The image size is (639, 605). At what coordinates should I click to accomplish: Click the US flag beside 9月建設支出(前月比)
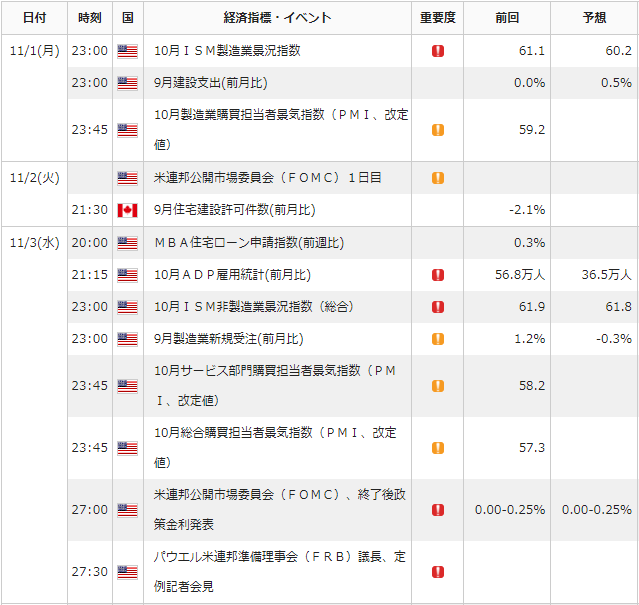(x=128, y=83)
